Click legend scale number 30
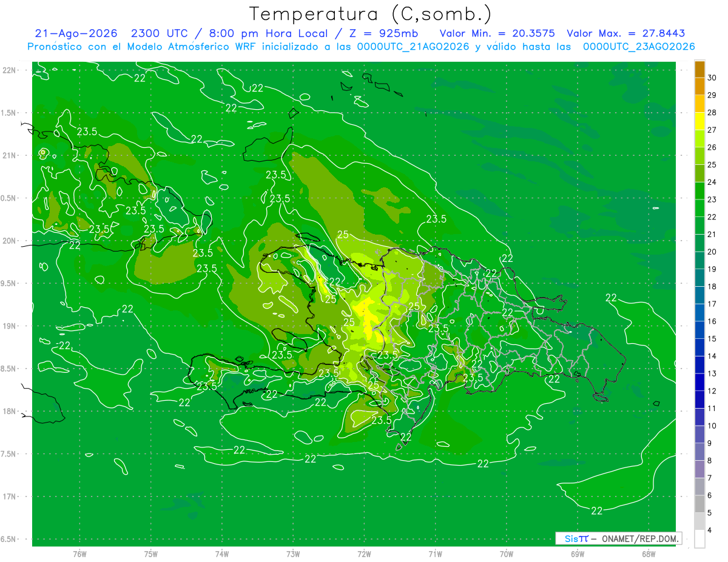Screen dimensions: 728x562 coord(712,78)
